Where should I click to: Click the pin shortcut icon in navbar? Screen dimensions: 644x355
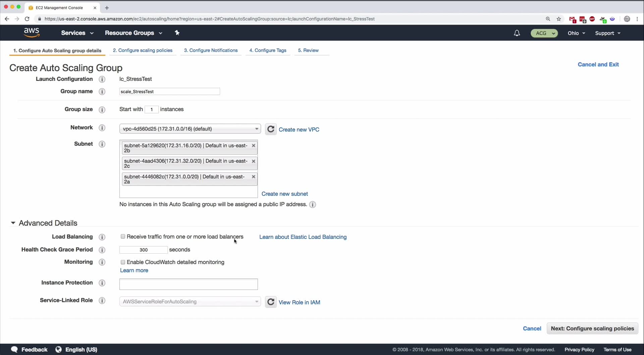tap(177, 33)
